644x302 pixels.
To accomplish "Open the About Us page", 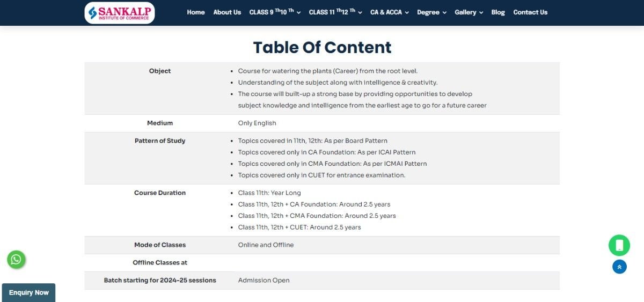I will [227, 12].
